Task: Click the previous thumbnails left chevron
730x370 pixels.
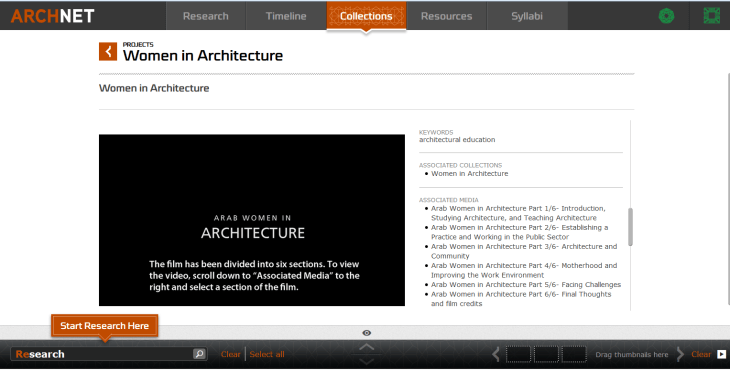Action: (496, 354)
